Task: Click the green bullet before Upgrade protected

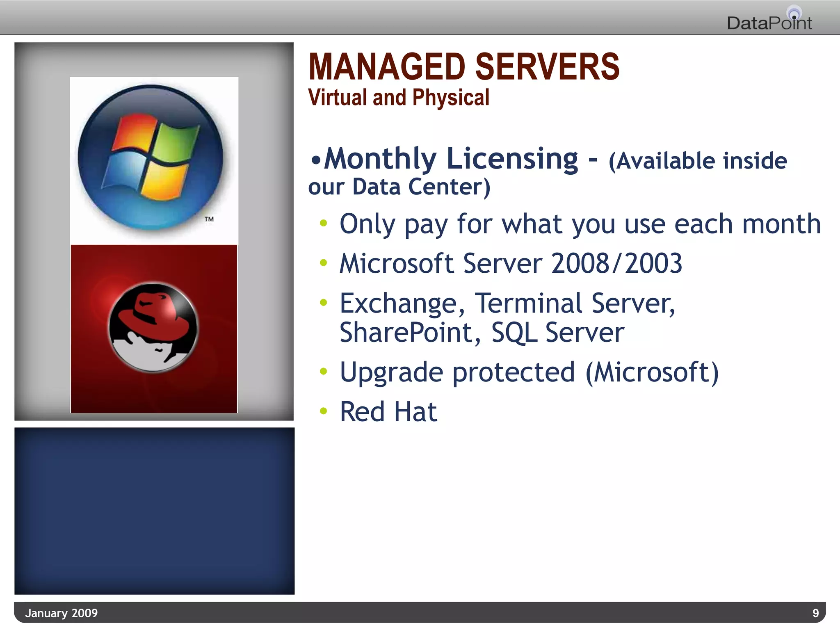Action: pos(324,371)
